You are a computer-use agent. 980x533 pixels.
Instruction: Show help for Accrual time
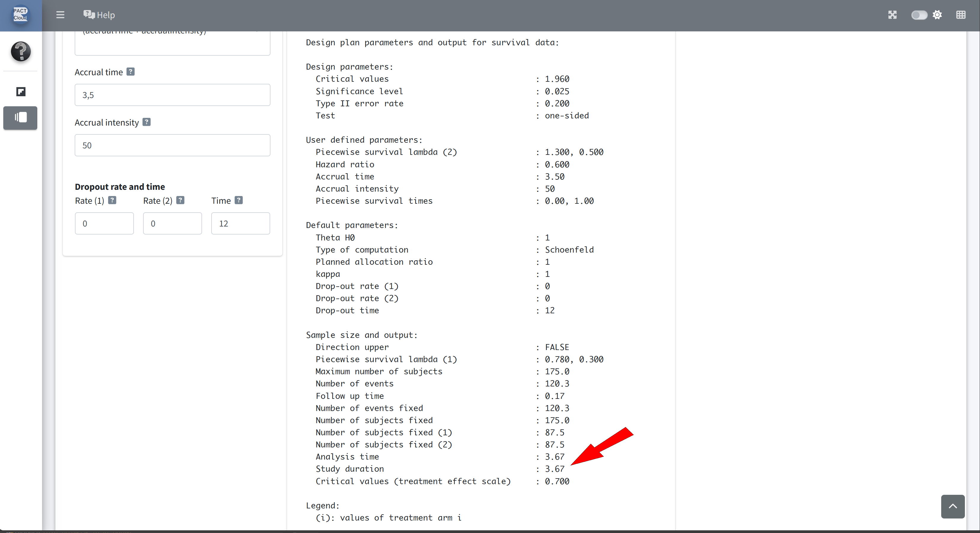[x=130, y=71]
